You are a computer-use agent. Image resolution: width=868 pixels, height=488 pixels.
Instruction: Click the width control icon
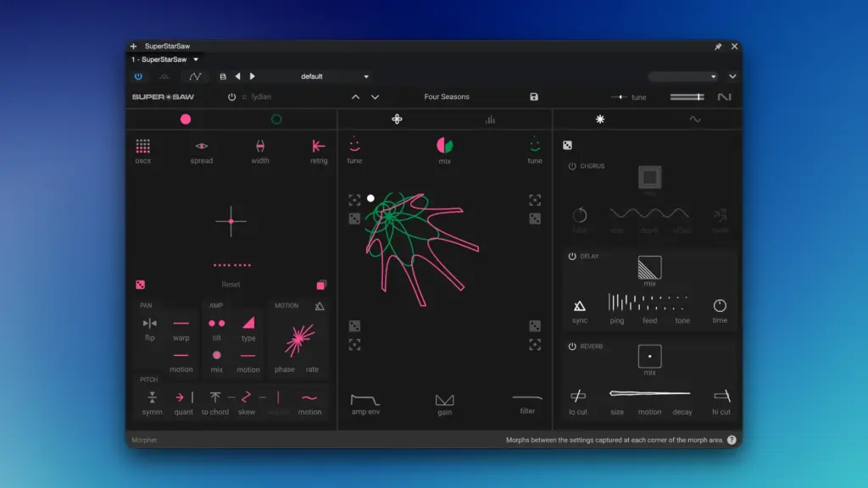pos(260,146)
